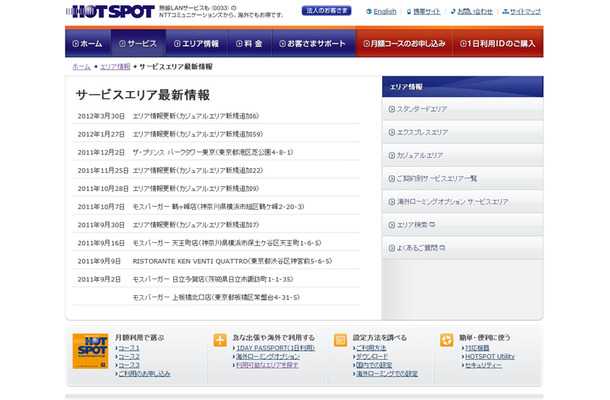Image resolution: width=610 pixels, height=400 pixels.
Task: Click モスバーガー 日立多賀店 entry
Action: [x=213, y=279]
